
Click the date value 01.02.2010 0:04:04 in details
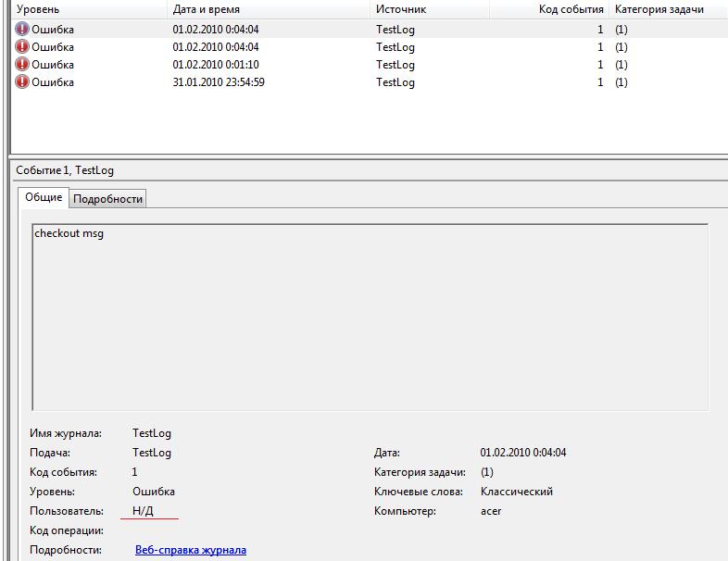coord(522,453)
